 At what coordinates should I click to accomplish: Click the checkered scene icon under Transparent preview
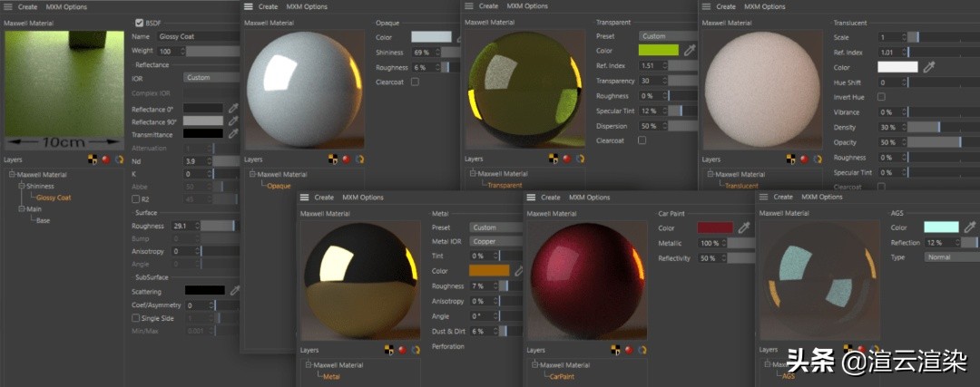point(553,158)
